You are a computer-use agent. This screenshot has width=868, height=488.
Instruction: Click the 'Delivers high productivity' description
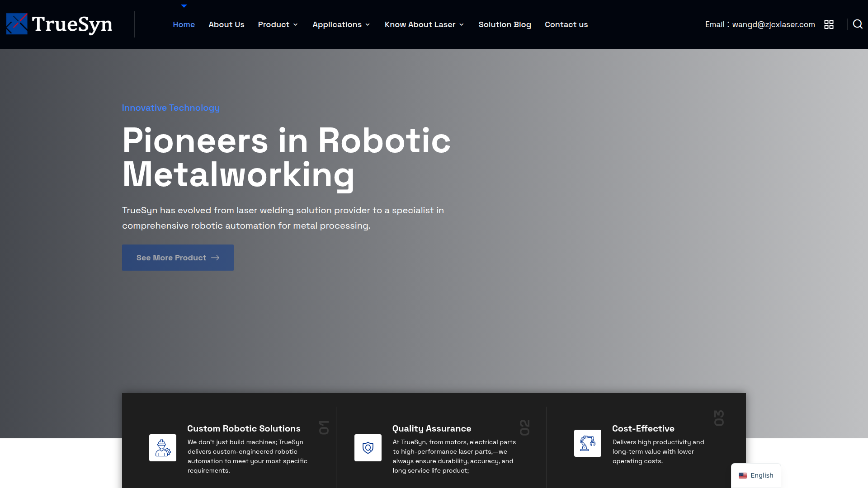(658, 451)
